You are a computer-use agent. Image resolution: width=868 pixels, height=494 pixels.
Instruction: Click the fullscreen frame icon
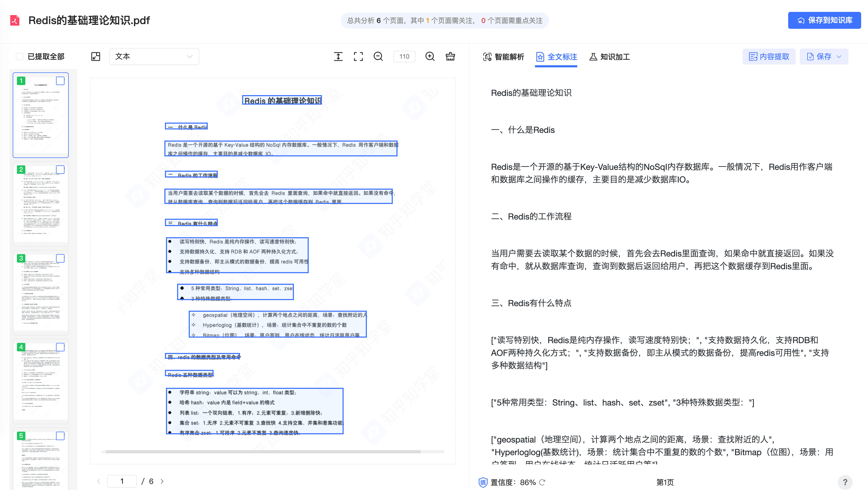[358, 56]
